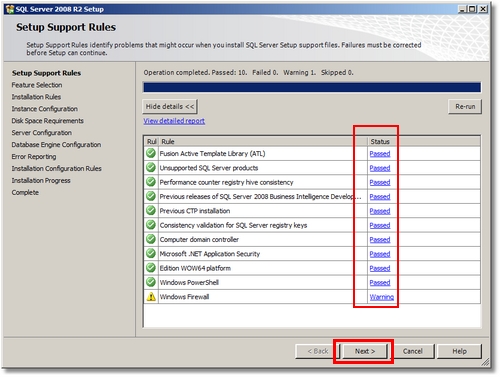Image resolution: width=500 pixels, height=377 pixels.
Task: Select the Computer domain controller rule name
Action: click(x=199, y=240)
